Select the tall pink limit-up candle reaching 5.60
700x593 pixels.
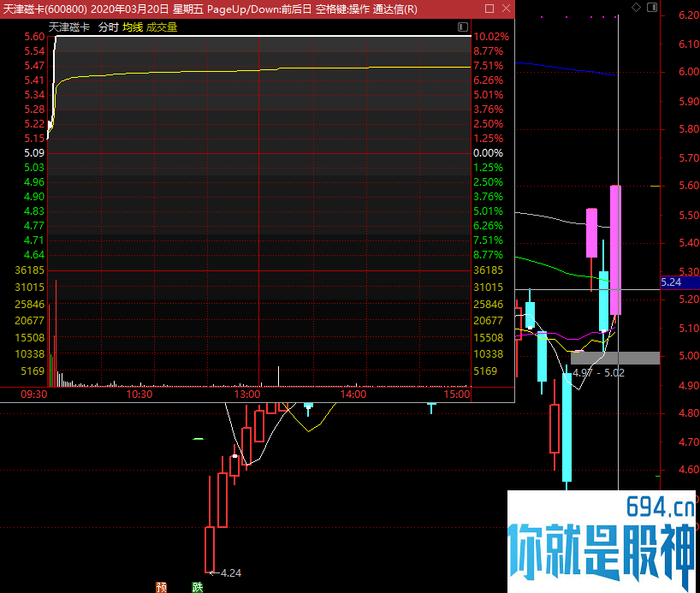tap(615, 250)
